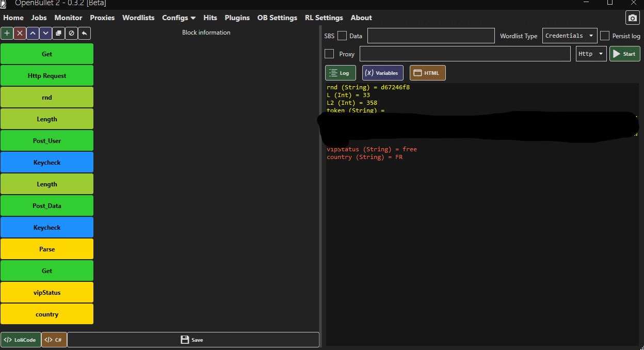Image resolution: width=644 pixels, height=350 pixels.
Task: Open the Plugins page
Action: pos(237,18)
